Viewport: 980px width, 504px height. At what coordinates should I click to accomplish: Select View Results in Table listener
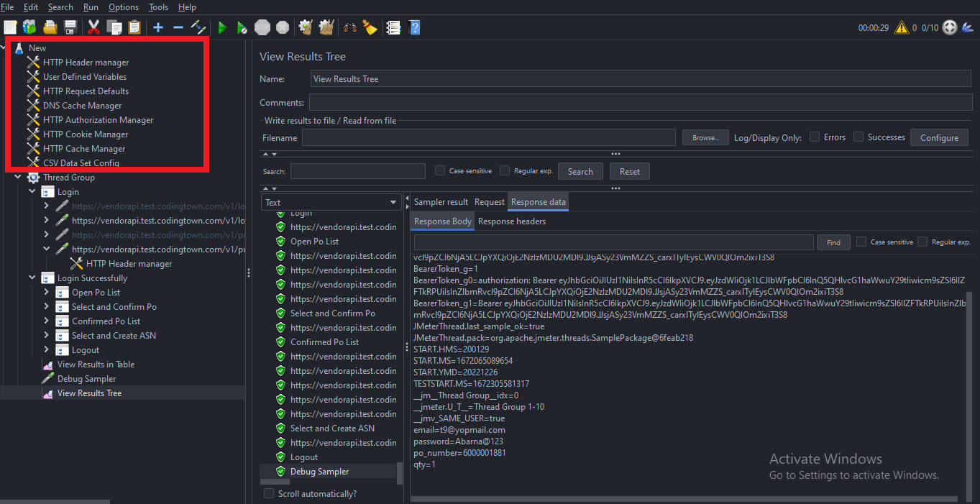point(96,365)
